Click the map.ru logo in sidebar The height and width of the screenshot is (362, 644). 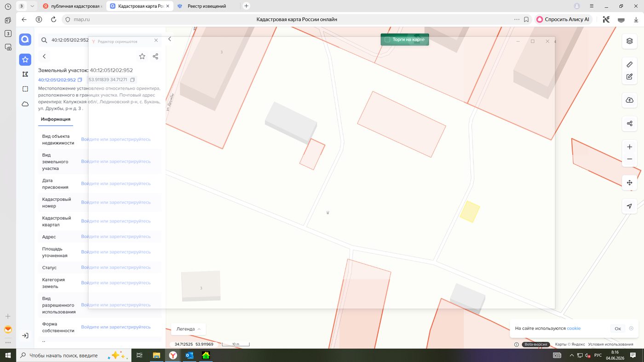pos(25,40)
